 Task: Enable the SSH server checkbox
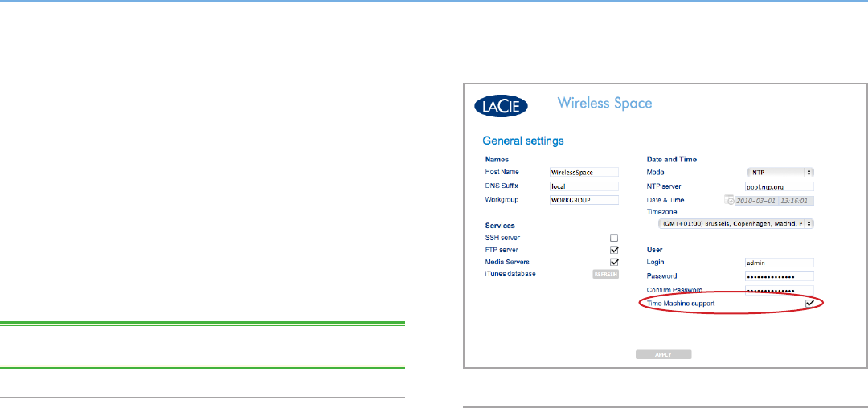click(614, 238)
